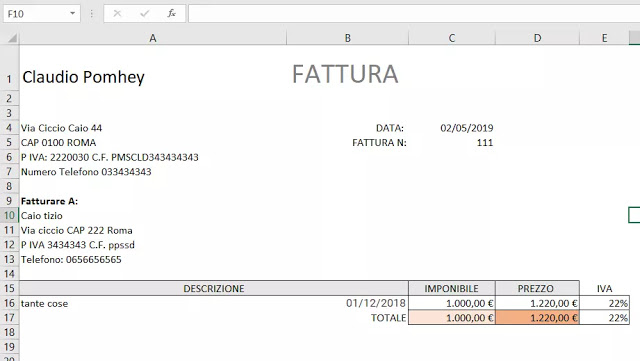
Task: Select column D header
Action: 537,38
